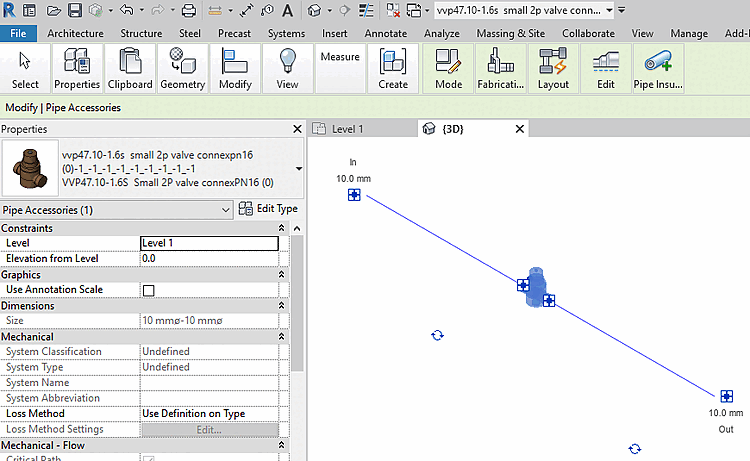Toggle the Use Annotation Scale checkbox
The height and width of the screenshot is (461, 750).
(149, 290)
